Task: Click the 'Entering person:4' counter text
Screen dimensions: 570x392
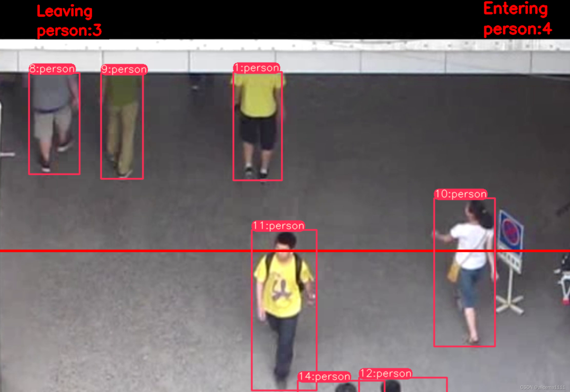Action: click(517, 19)
